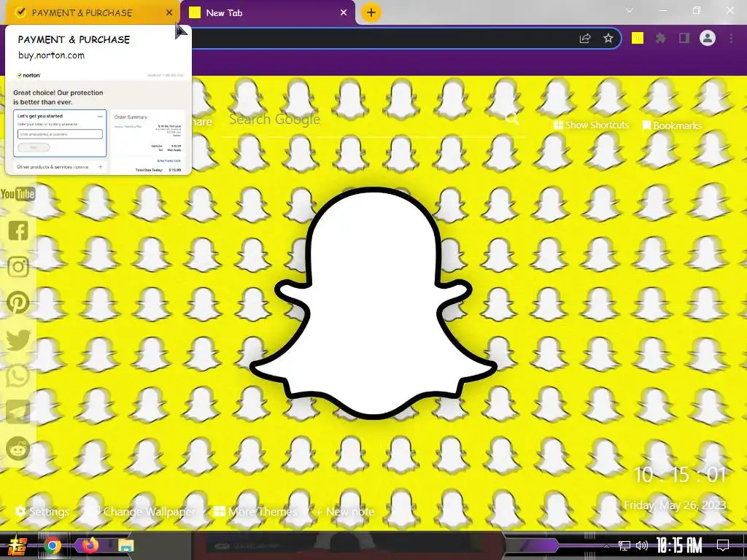This screenshot has width=747, height=560.
Task: Click the search magnifier icon
Action: 513,119
